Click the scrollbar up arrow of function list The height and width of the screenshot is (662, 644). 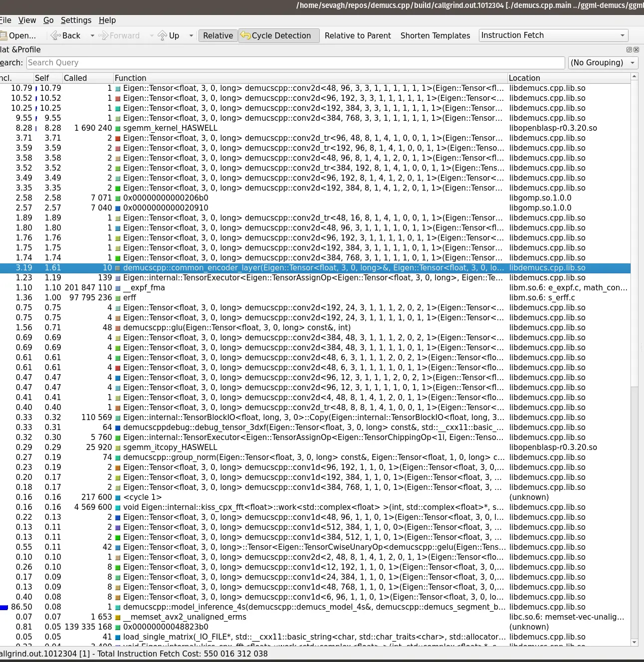(x=635, y=77)
